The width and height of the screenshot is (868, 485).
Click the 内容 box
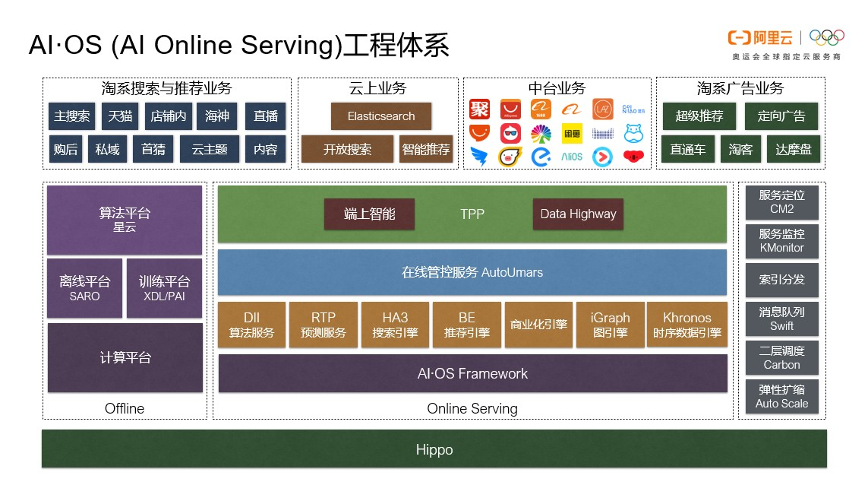266,149
